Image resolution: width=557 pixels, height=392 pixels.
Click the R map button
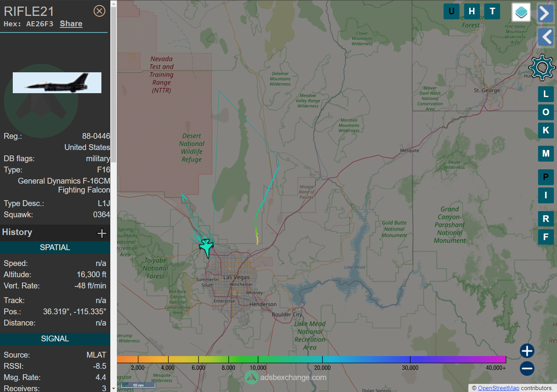546,219
